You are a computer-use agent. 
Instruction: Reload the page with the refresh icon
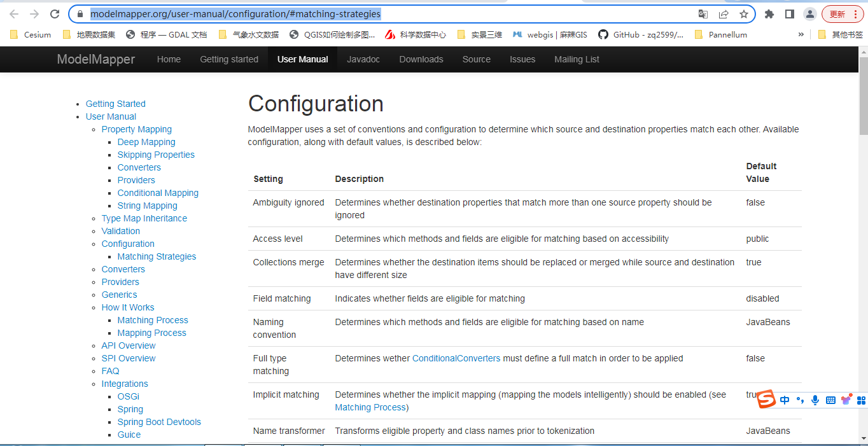[55, 14]
